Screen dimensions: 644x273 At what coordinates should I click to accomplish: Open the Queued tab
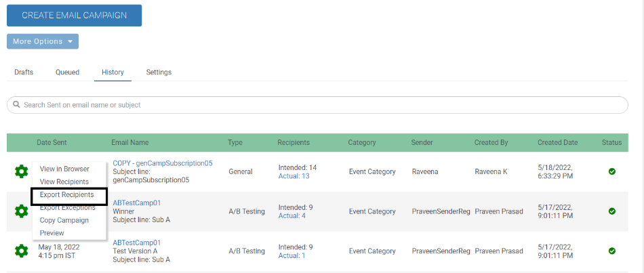click(x=67, y=72)
